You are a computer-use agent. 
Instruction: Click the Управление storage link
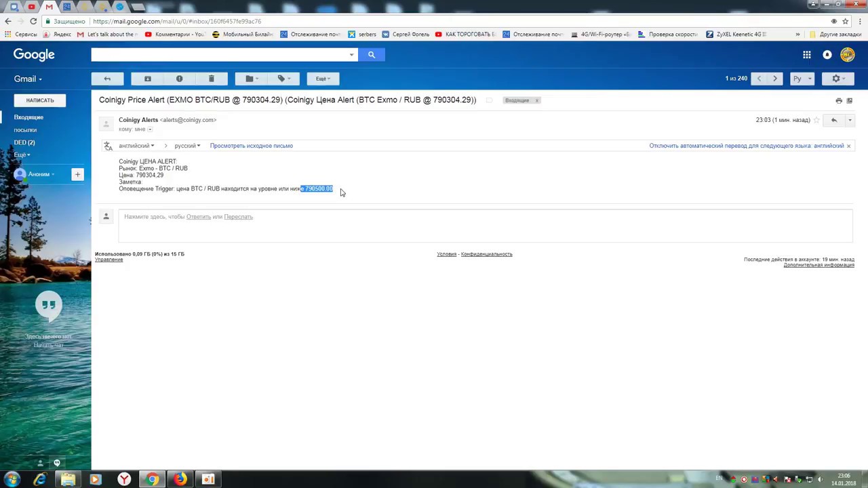pos(108,260)
